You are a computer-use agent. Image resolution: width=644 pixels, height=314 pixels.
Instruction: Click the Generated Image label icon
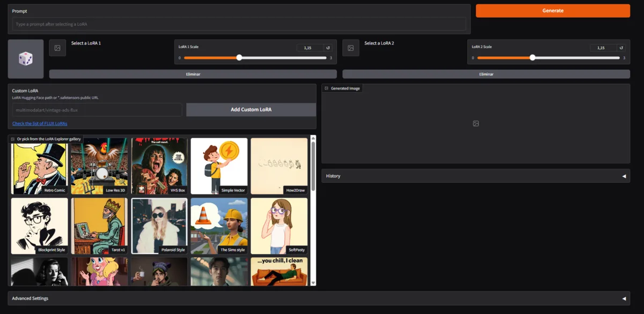(x=326, y=88)
